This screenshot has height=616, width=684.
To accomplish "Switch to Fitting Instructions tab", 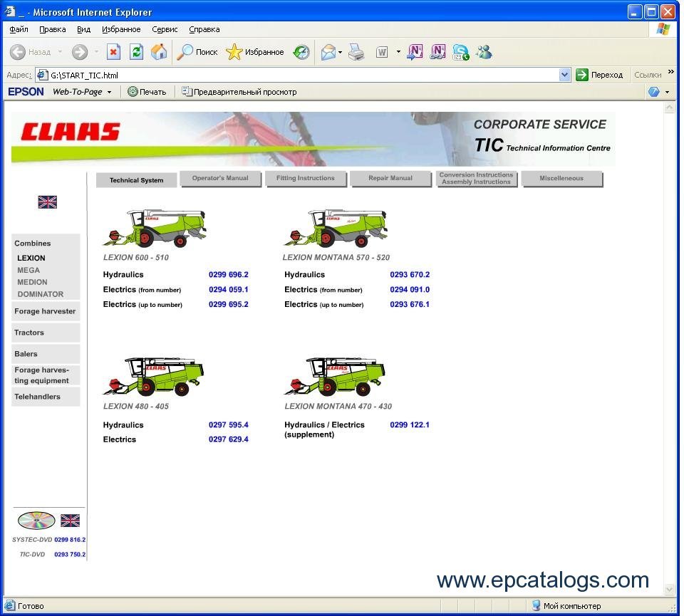I will coord(305,178).
